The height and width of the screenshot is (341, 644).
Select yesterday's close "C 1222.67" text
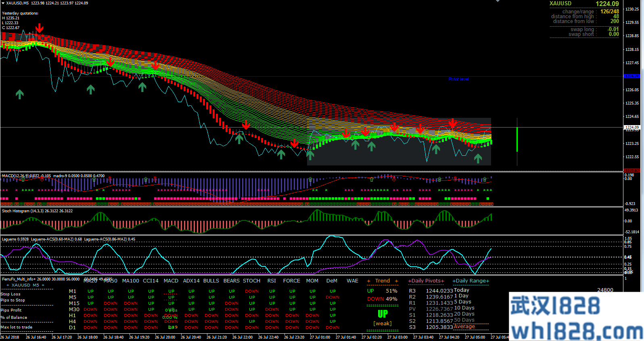tap(10, 28)
